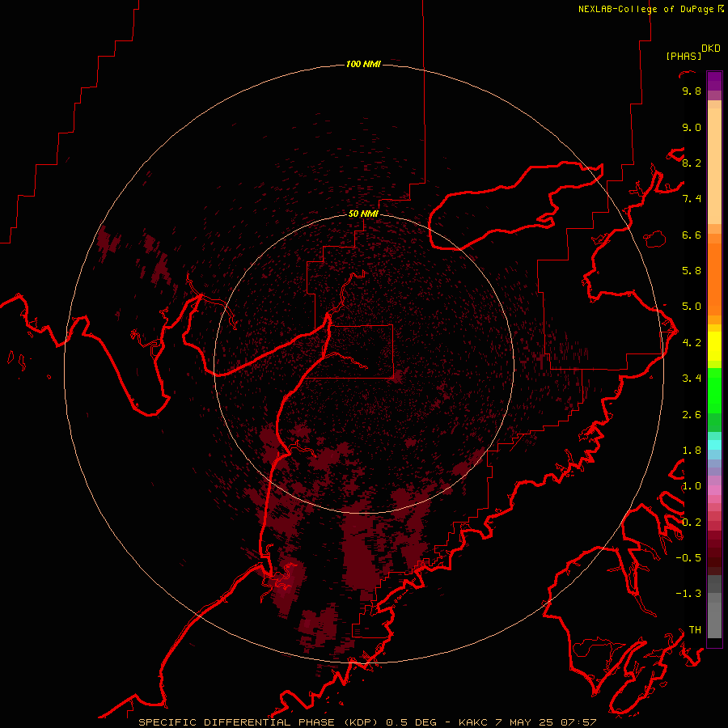Click the 4.2 scale value

coord(692,343)
